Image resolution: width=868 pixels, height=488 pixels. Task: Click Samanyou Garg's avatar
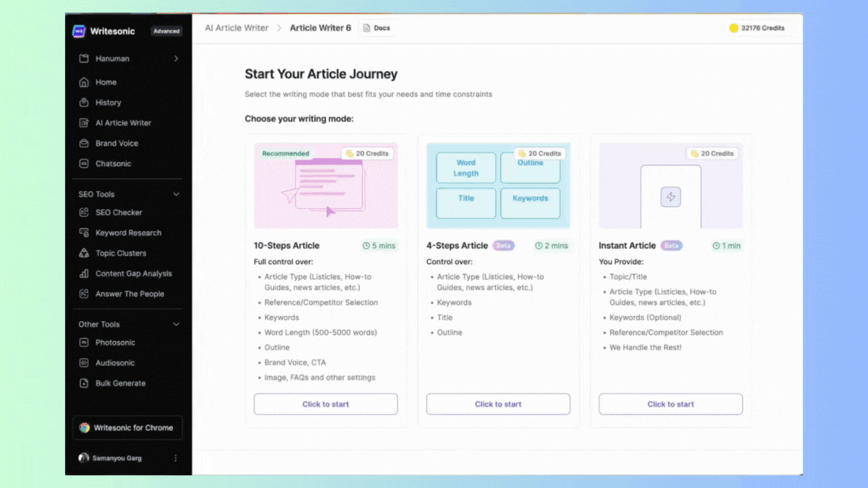click(x=84, y=458)
